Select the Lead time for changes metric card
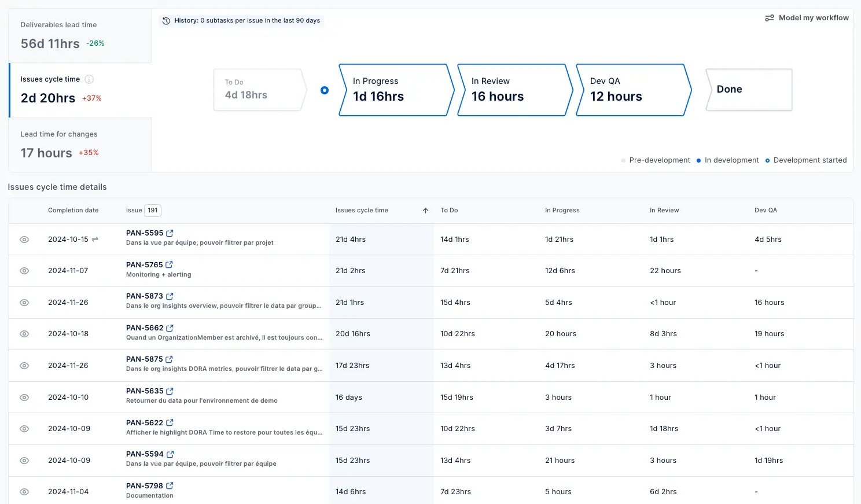This screenshot has height=504, width=861. point(79,144)
